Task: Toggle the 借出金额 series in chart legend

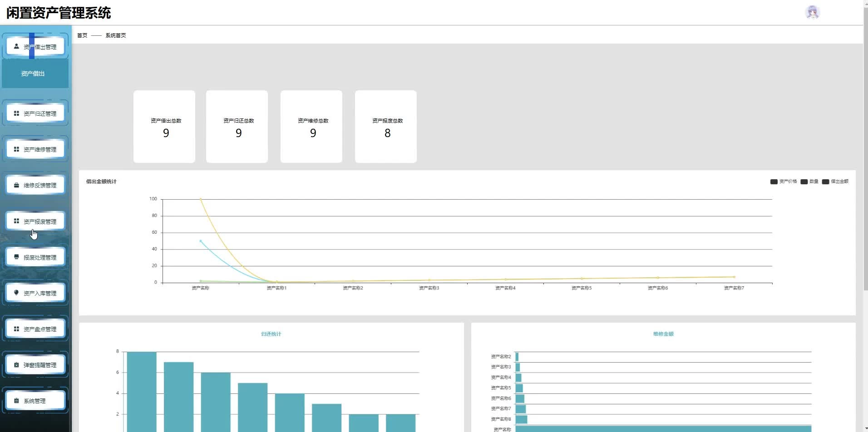Action: tap(835, 182)
